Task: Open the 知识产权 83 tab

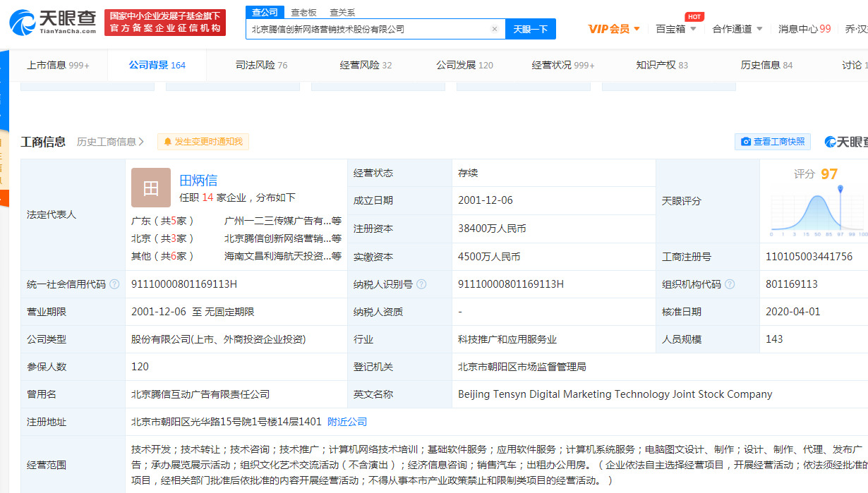Action: click(662, 65)
